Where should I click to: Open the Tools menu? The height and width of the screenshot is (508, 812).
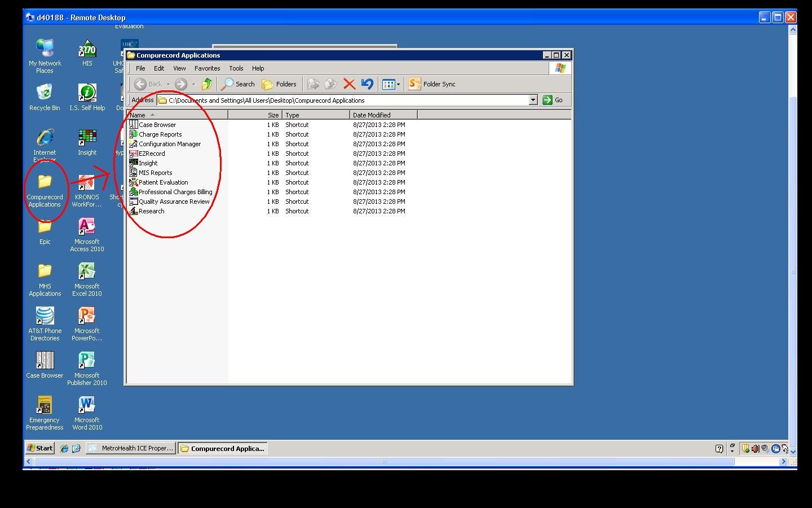click(x=236, y=68)
